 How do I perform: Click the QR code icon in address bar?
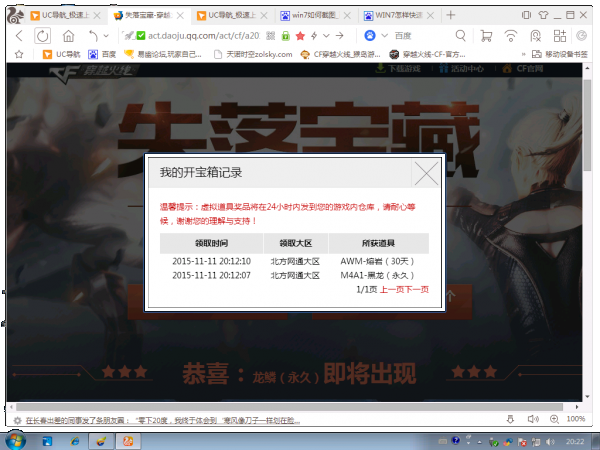tap(271, 36)
